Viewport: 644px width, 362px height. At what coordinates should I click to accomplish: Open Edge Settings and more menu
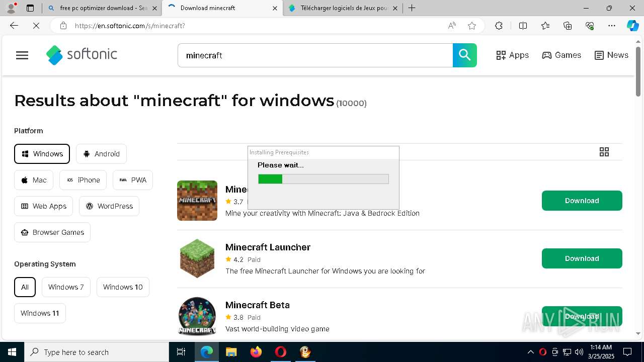point(612,26)
